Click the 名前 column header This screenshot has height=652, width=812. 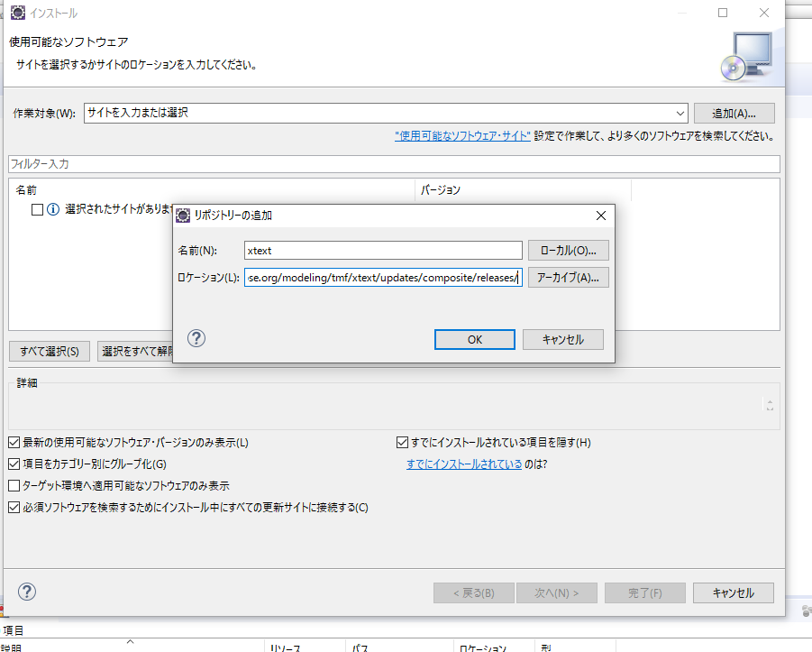pos(27,190)
